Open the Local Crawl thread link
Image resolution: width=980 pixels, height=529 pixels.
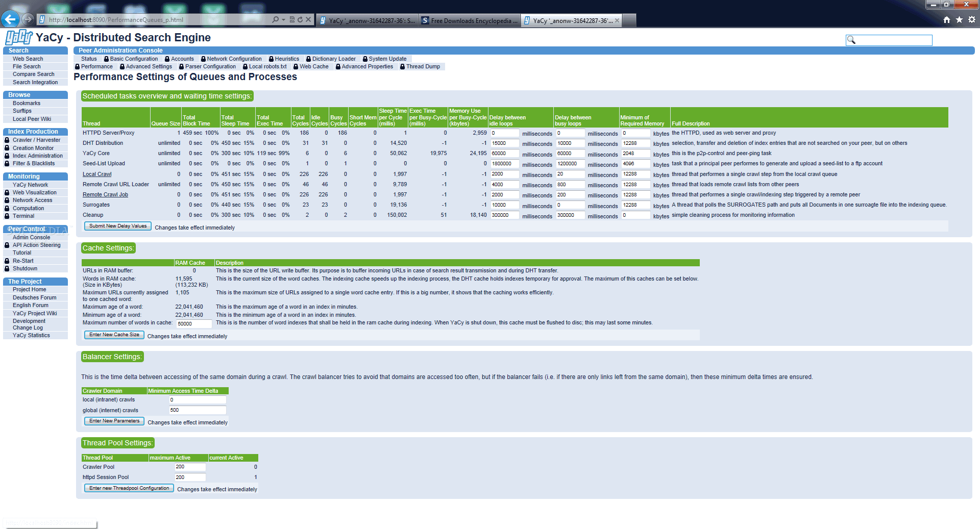click(97, 174)
